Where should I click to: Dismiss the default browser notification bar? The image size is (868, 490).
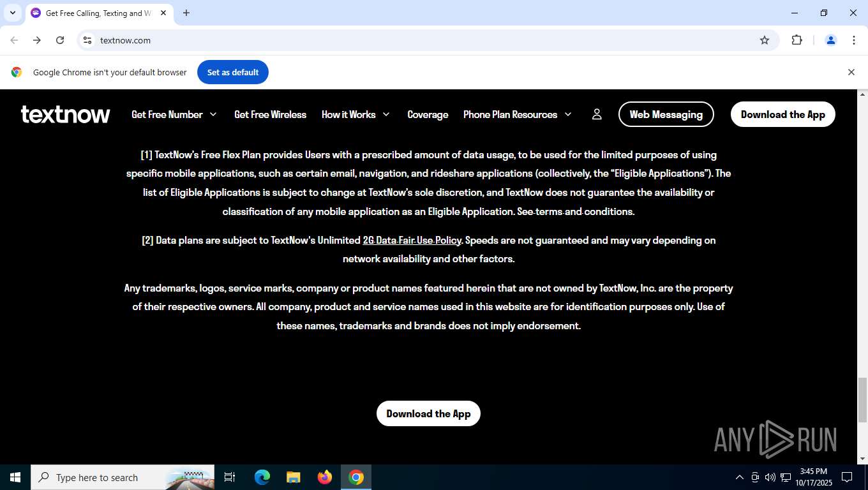coord(851,72)
